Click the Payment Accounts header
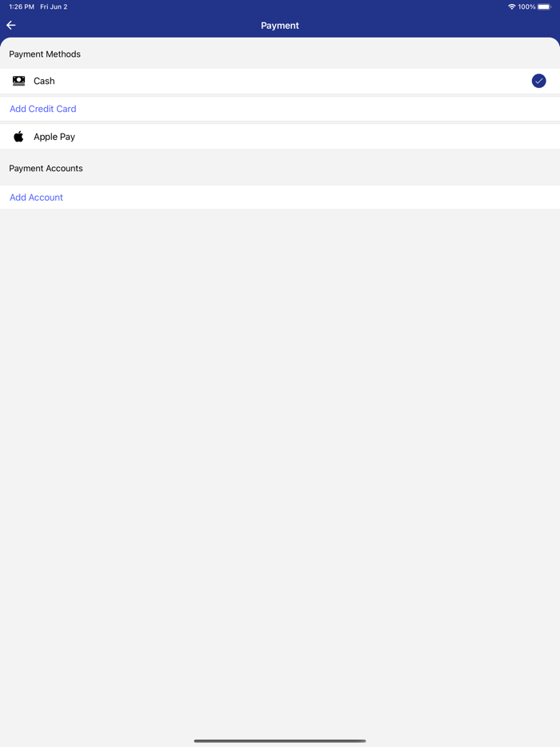 pos(46,168)
